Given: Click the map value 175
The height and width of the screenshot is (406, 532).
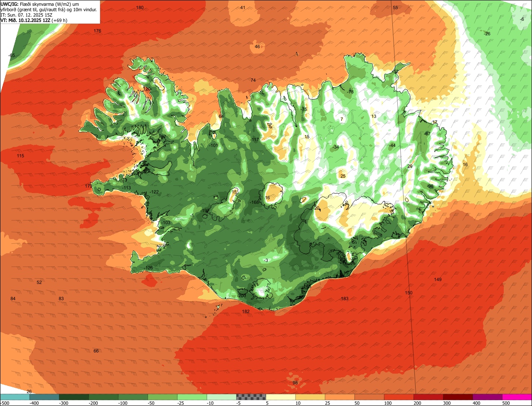Looking at the screenshot, I should (x=88, y=186).
